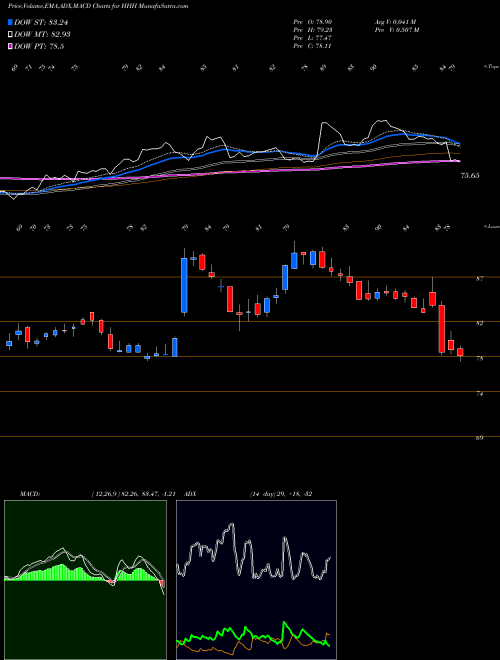The height and width of the screenshot is (660, 500).
Task: Click the 'MACD:' panel heading
Action: (30, 494)
